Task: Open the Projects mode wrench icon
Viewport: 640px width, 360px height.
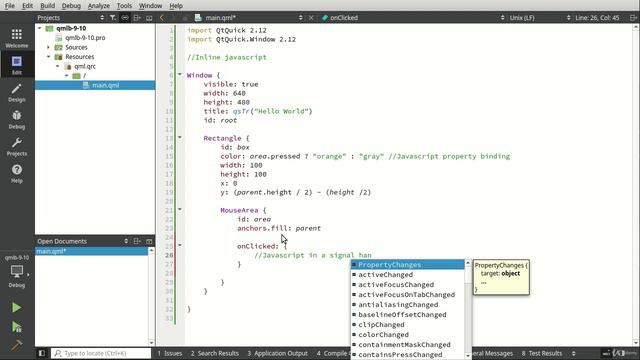Action: tap(17, 147)
